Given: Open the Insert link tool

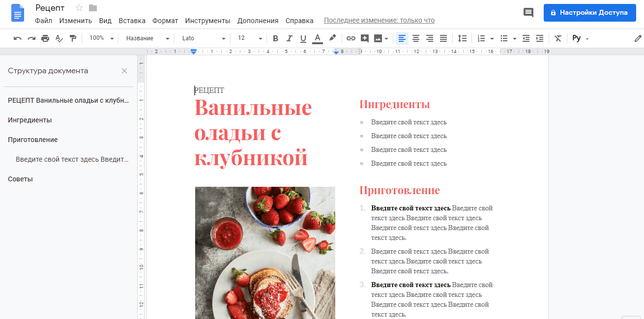Looking at the screenshot, I should (x=350, y=38).
